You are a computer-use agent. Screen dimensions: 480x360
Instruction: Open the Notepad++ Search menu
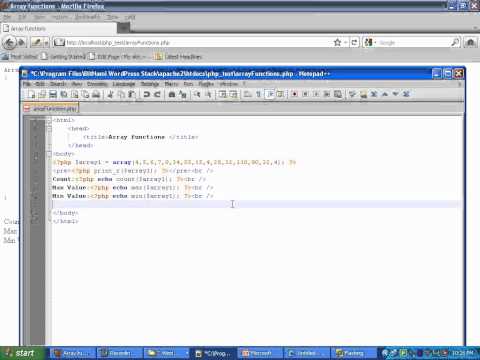pyautogui.click(x=58, y=84)
